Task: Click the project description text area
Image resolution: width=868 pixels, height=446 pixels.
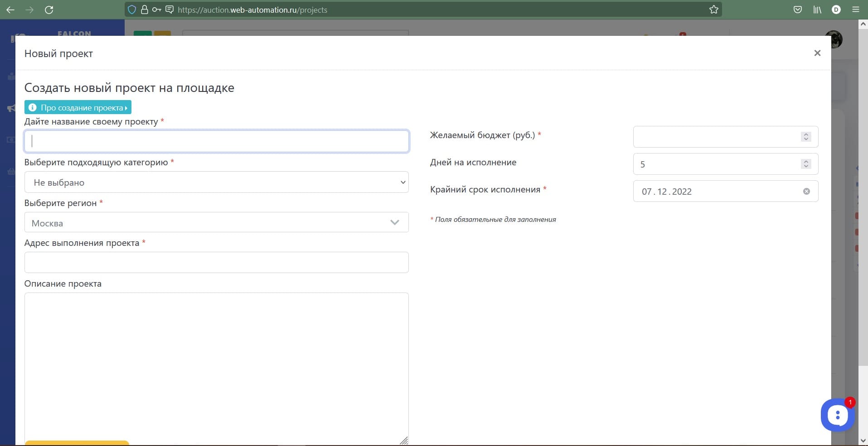Action: pos(216,367)
